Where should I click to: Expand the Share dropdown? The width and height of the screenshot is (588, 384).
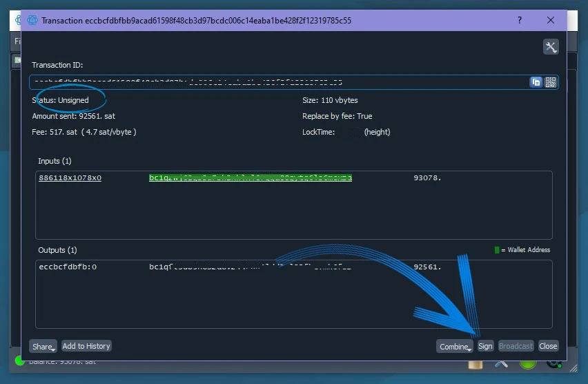[43, 346]
